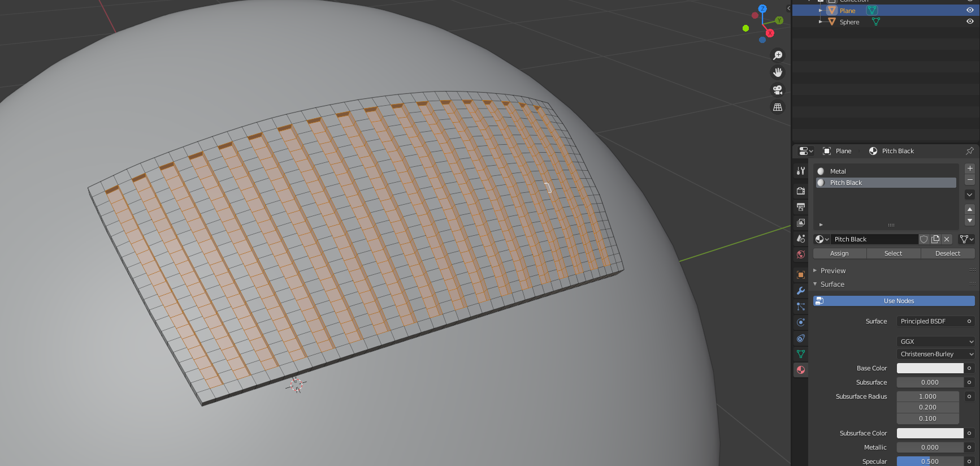The height and width of the screenshot is (466, 980).
Task: Click the Base Color node link dot
Action: coord(969,368)
